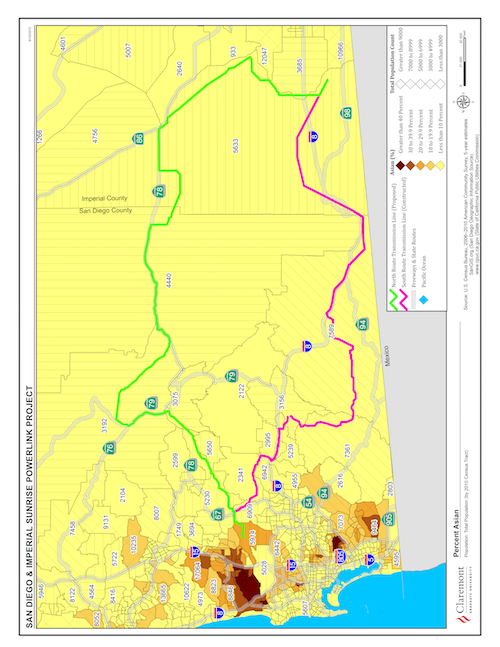500x647 pixels.
Task: Click tract population label 7589
Action: [331, 331]
